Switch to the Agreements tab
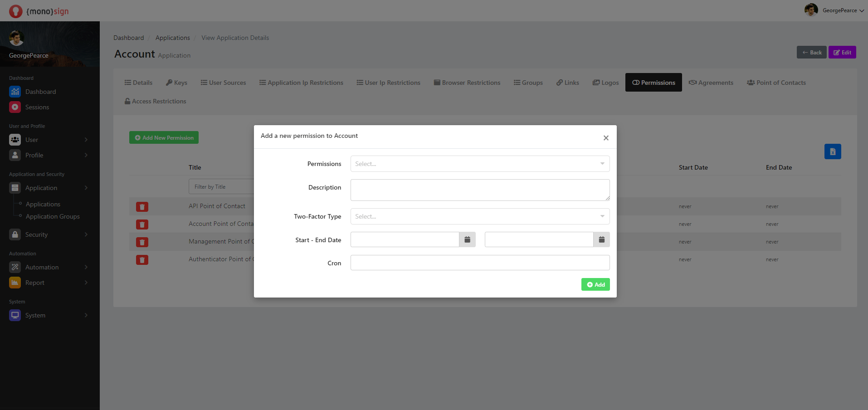Viewport: 868px width, 410px height. click(x=711, y=83)
